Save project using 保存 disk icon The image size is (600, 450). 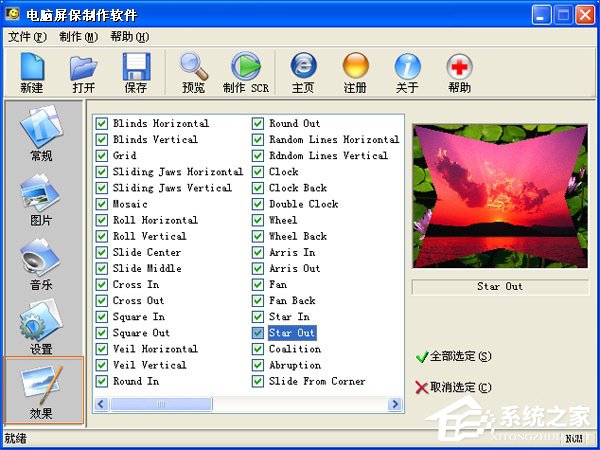click(x=136, y=71)
